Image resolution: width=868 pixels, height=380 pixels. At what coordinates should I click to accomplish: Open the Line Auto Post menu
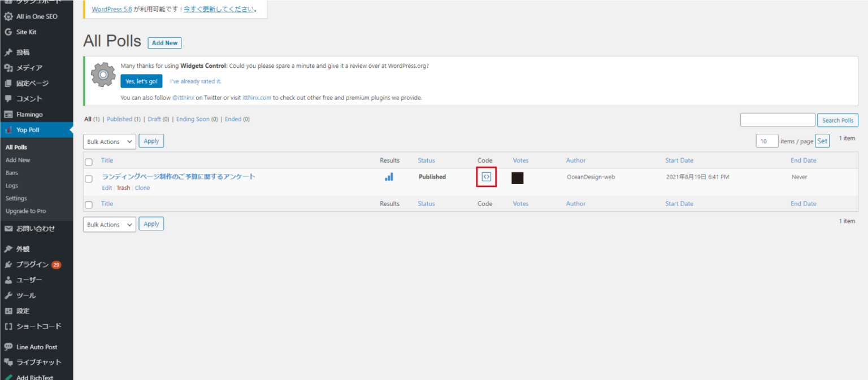pyautogui.click(x=36, y=347)
